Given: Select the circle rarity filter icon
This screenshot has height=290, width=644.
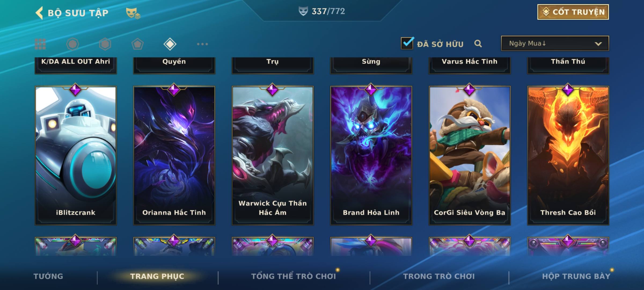Looking at the screenshot, I should point(72,44).
